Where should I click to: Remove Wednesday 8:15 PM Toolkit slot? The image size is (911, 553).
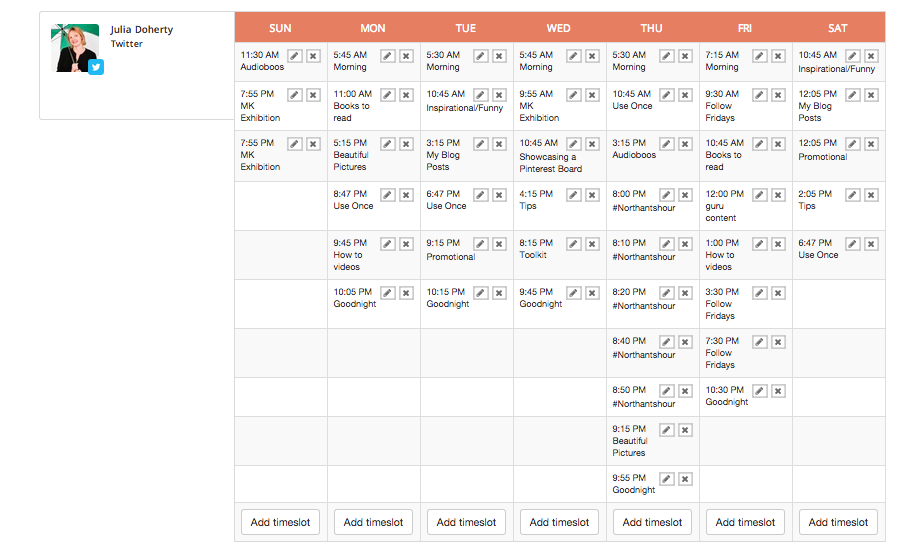click(x=592, y=243)
